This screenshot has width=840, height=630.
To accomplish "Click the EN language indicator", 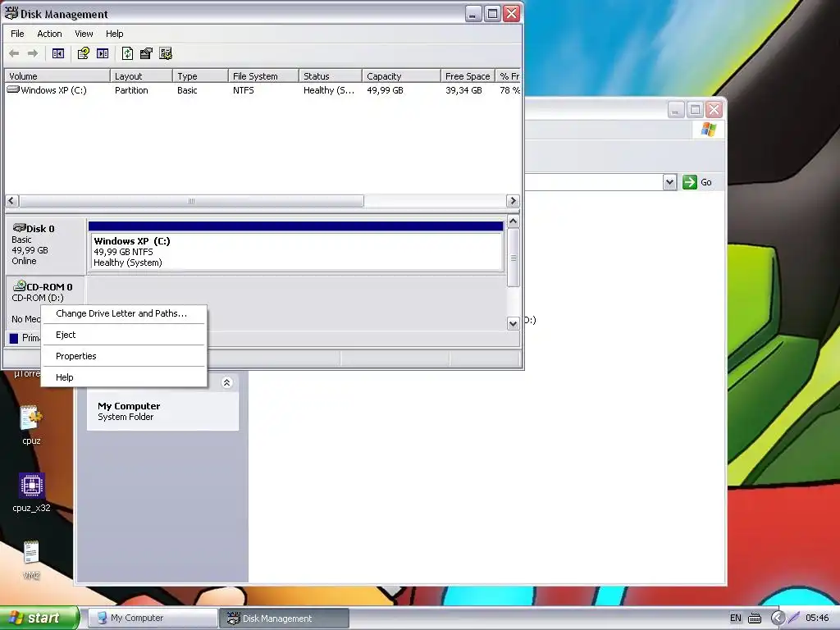I will (736, 619).
